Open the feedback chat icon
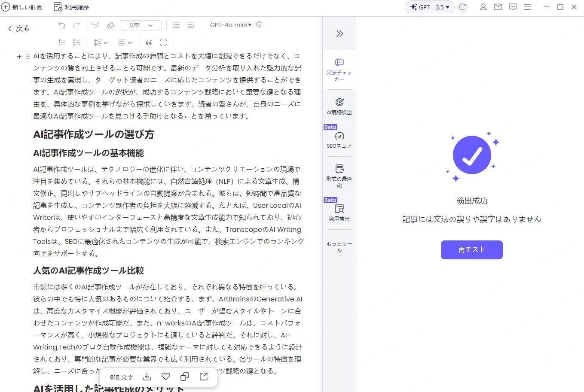 tap(513, 7)
